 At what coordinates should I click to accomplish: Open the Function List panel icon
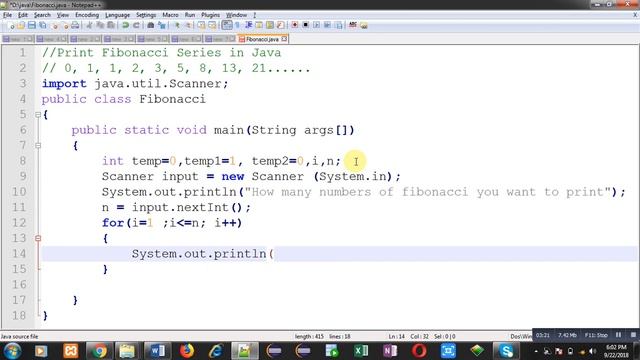point(280,25)
